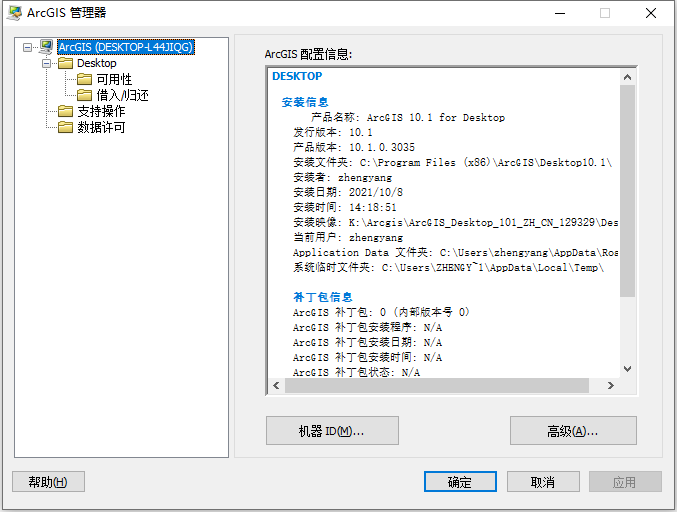Minimize the ArcGIS 管理器 window
677x512 pixels.
(560, 13)
